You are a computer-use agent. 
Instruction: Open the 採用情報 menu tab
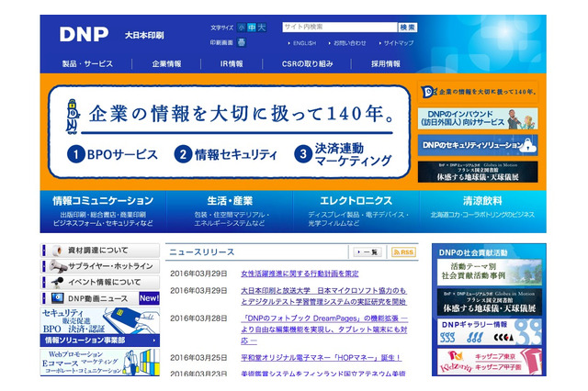click(x=385, y=64)
